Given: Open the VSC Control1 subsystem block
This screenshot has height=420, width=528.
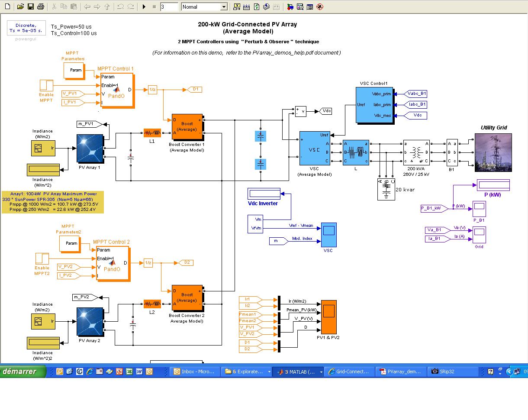Looking at the screenshot, I should pos(374,105).
